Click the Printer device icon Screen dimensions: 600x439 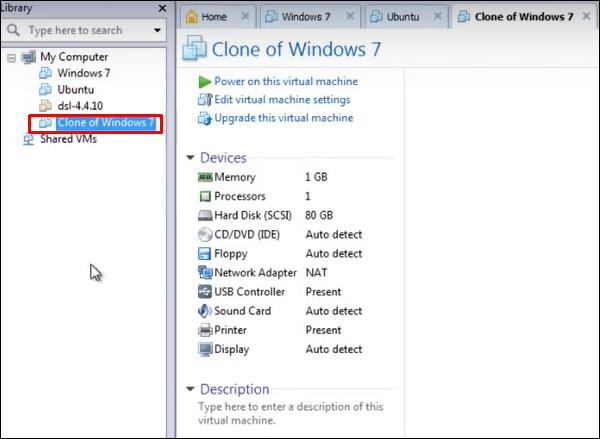(205, 330)
